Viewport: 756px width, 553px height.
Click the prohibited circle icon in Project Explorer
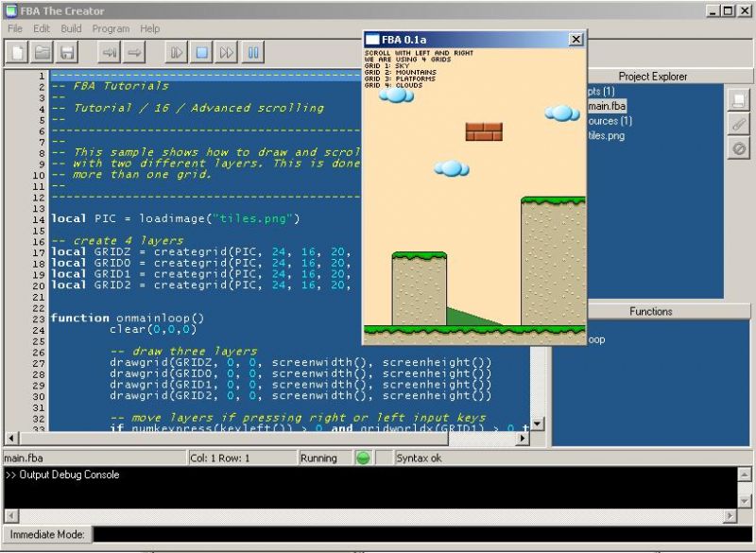click(739, 148)
